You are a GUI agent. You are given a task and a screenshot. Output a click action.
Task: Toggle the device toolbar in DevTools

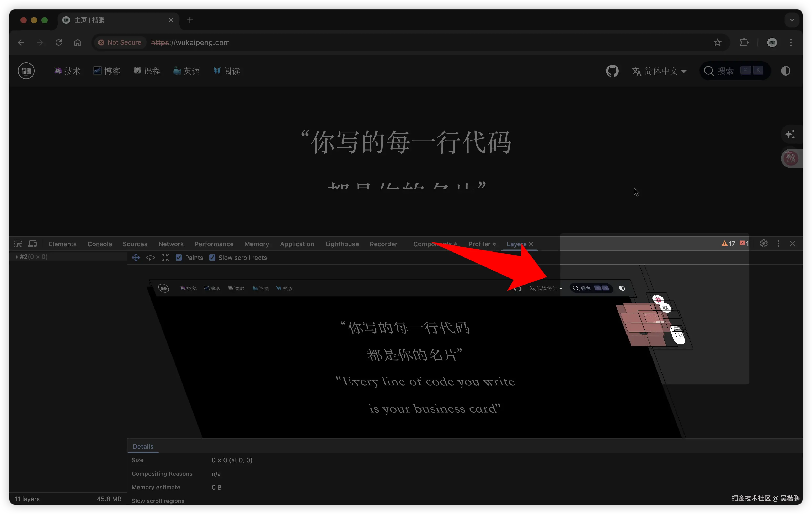33,244
